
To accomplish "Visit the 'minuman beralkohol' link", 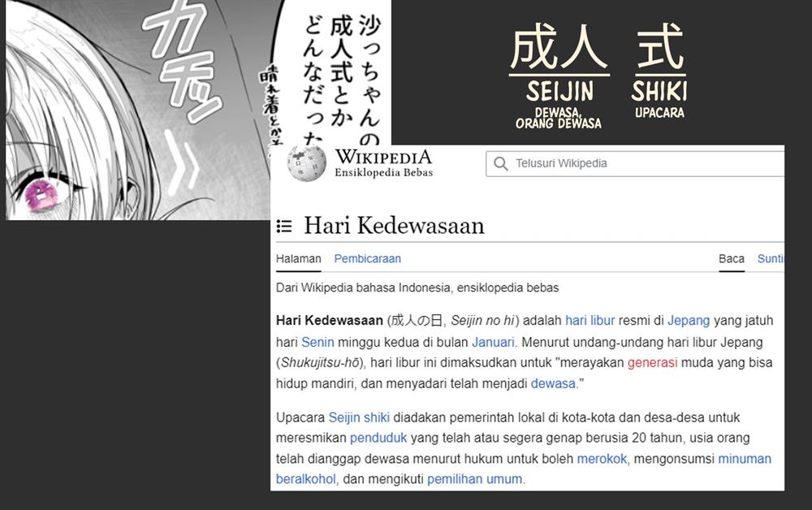I will click(x=744, y=459).
